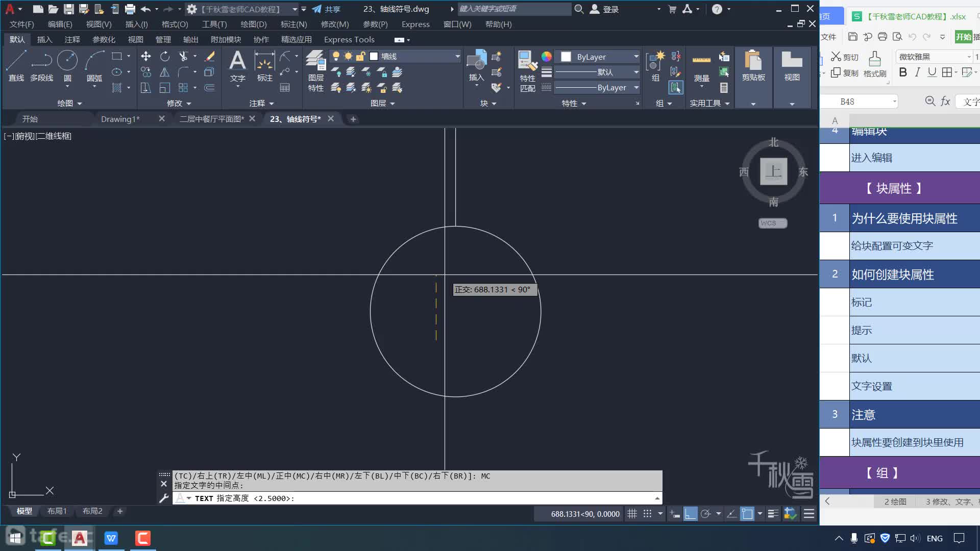Image resolution: width=980 pixels, height=551 pixels.
Task: Click 剪切 in the WPS spreadsheet window
Action: [x=845, y=57]
